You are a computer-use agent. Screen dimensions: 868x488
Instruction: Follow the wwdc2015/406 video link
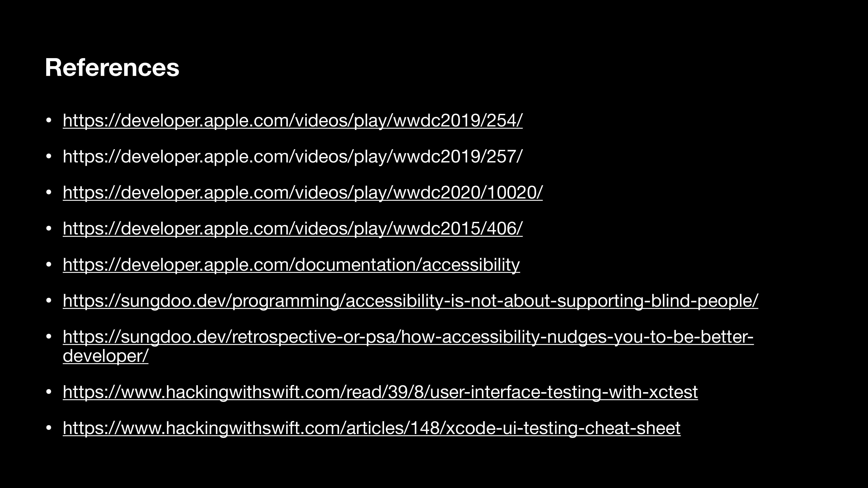tap(293, 229)
